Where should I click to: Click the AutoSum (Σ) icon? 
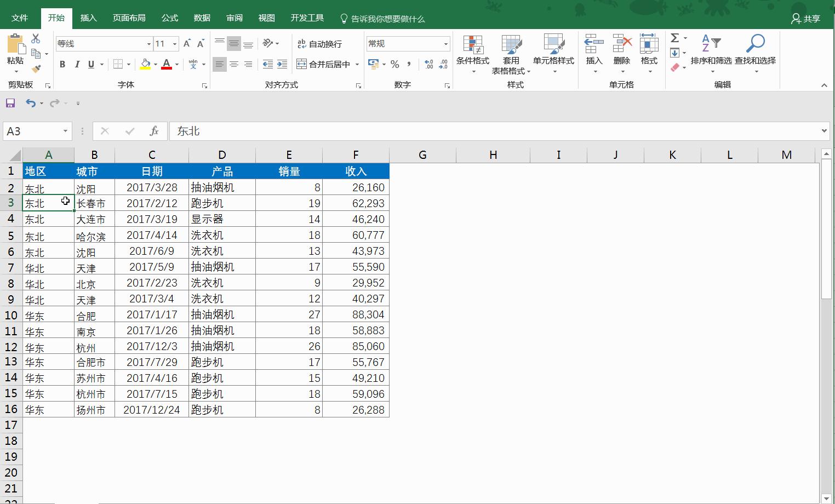pos(674,38)
